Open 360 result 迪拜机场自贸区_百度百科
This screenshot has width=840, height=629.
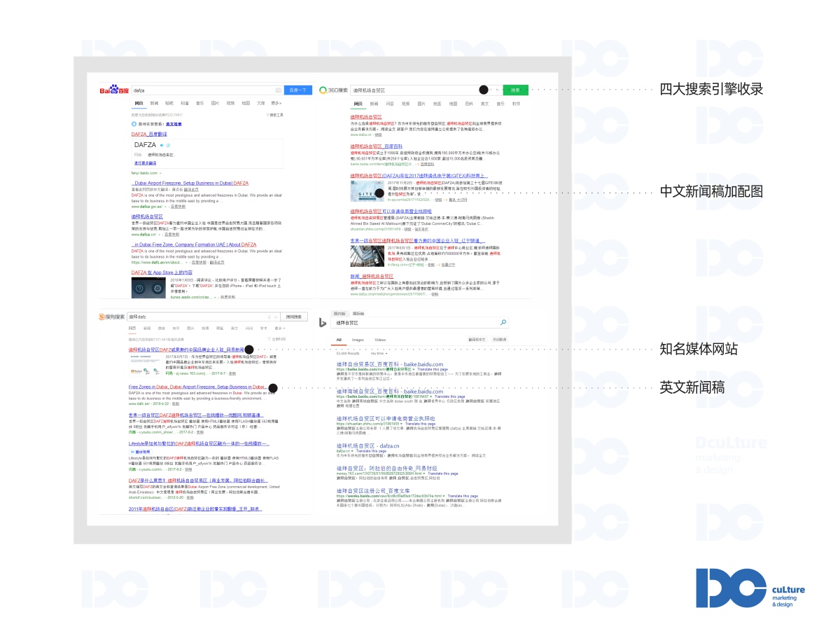[378, 146]
